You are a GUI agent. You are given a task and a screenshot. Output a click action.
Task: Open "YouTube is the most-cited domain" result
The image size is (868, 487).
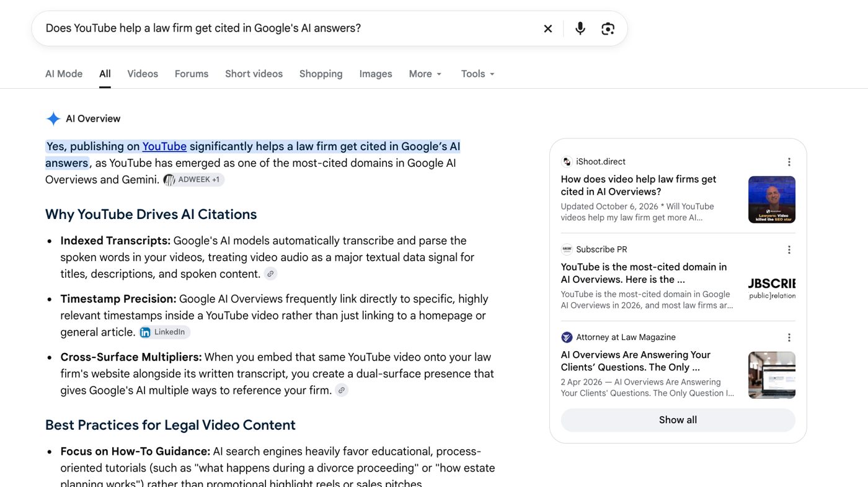[644, 273]
